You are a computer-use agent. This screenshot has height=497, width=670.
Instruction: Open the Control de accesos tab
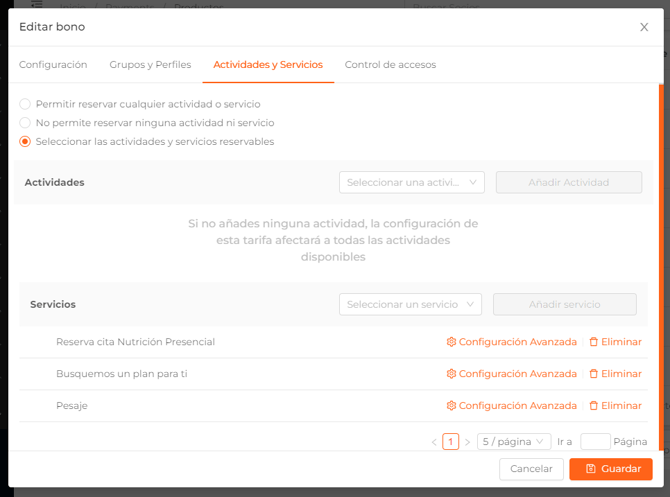[x=390, y=65]
